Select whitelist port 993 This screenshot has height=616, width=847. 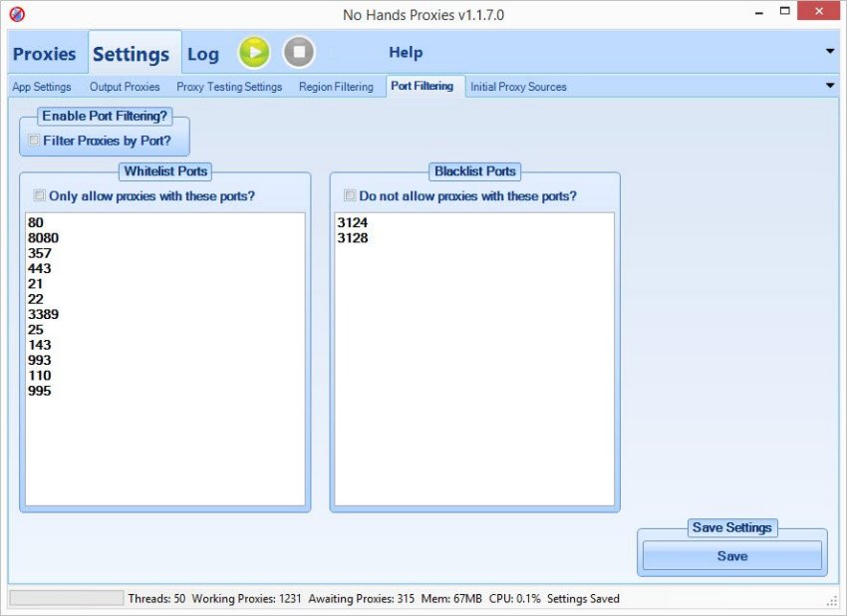pos(40,360)
